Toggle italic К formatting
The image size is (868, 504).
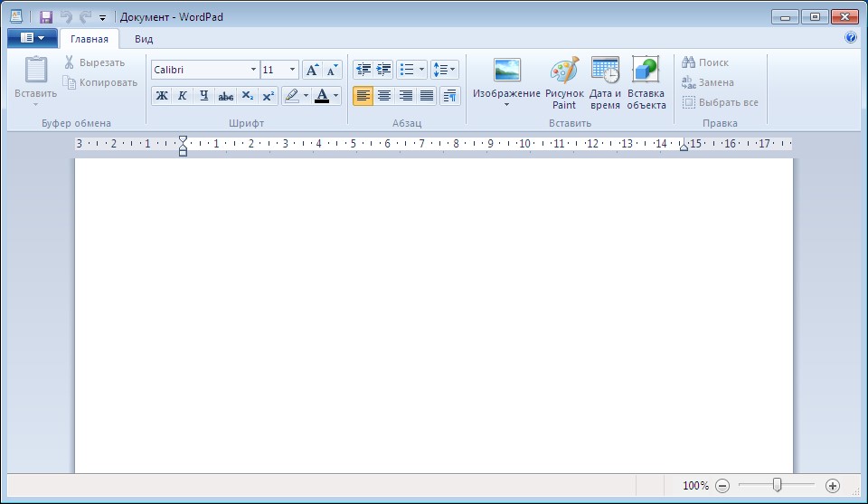click(x=182, y=96)
